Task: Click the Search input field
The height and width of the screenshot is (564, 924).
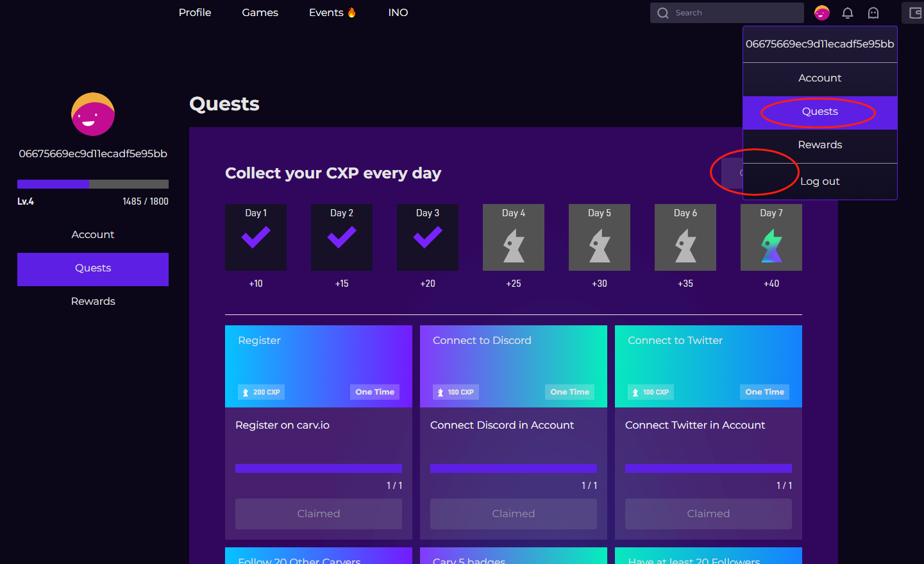Action: [x=734, y=13]
